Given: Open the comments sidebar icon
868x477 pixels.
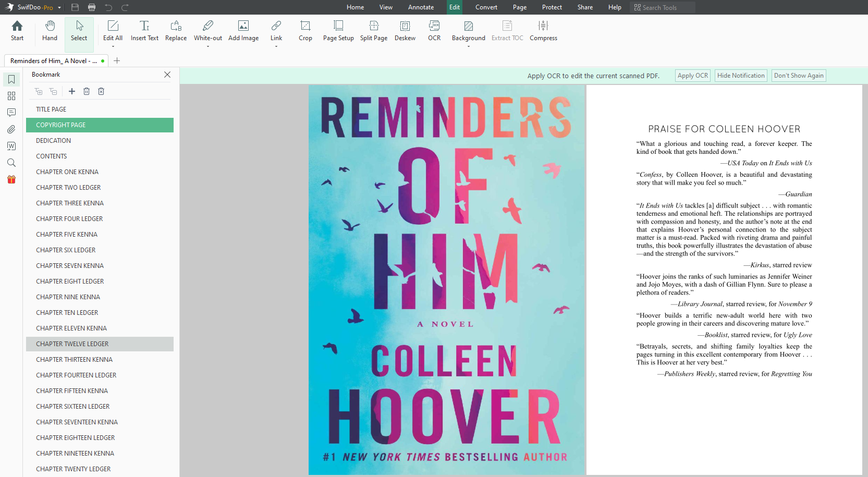Looking at the screenshot, I should coord(11,113).
